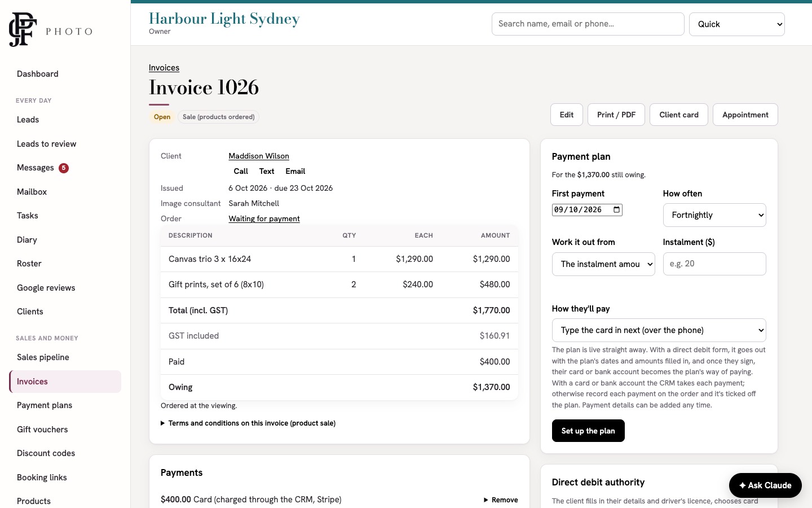This screenshot has height=508, width=812.
Task: Open Sales pipeline
Action: (x=65, y=357)
